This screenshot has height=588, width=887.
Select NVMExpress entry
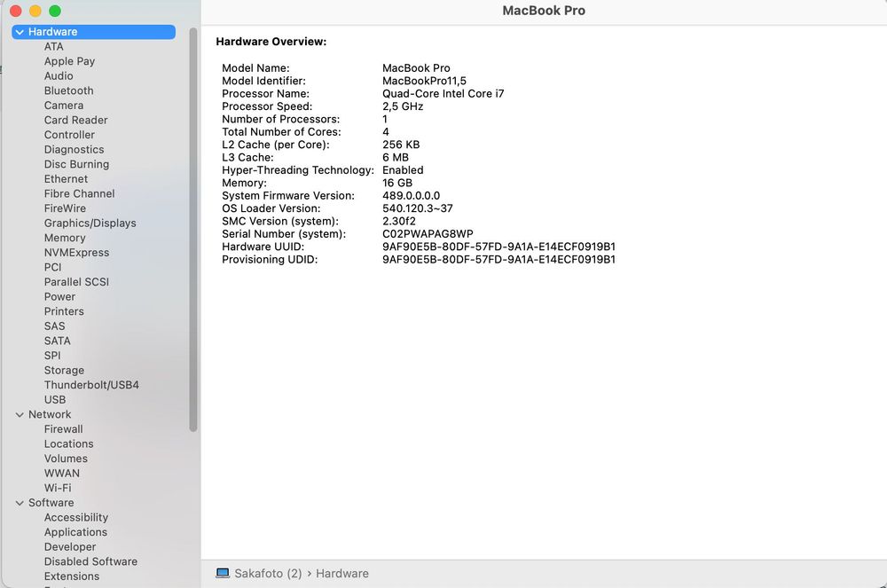[76, 252]
